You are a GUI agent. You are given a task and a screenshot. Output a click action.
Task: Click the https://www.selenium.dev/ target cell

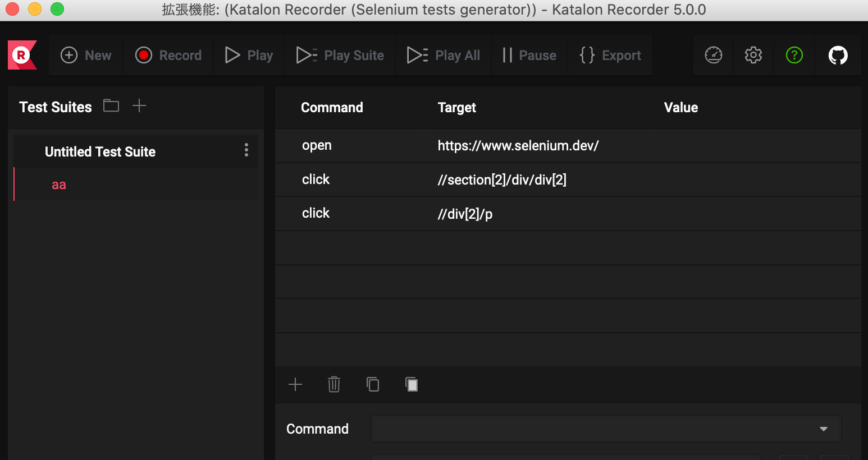[x=518, y=146]
